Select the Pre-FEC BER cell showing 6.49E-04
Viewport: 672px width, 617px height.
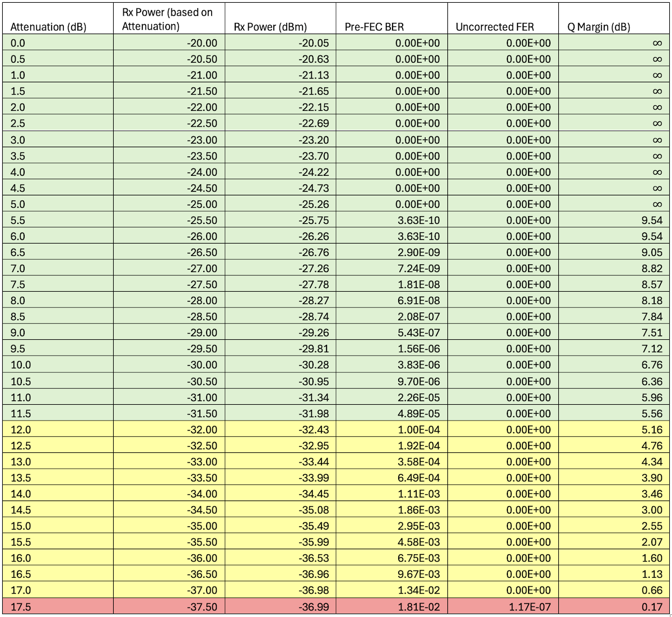click(392, 478)
